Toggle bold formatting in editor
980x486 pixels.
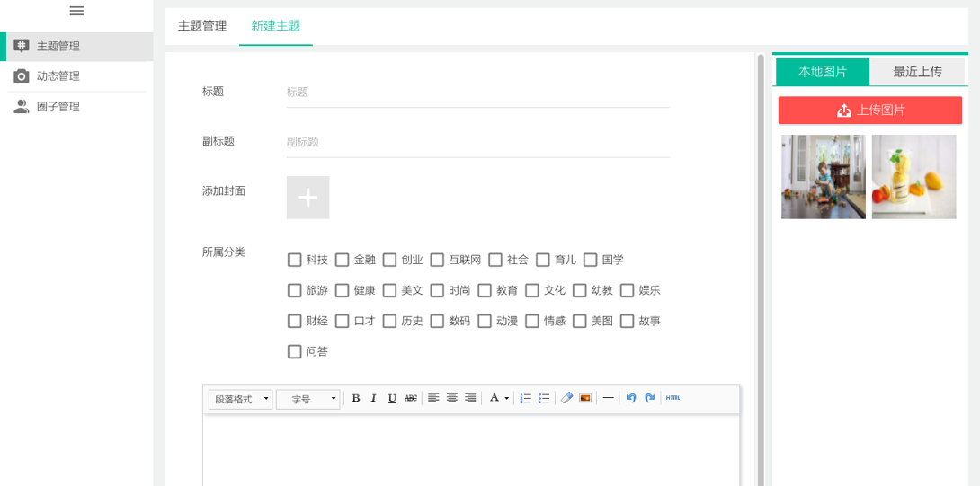coord(356,399)
